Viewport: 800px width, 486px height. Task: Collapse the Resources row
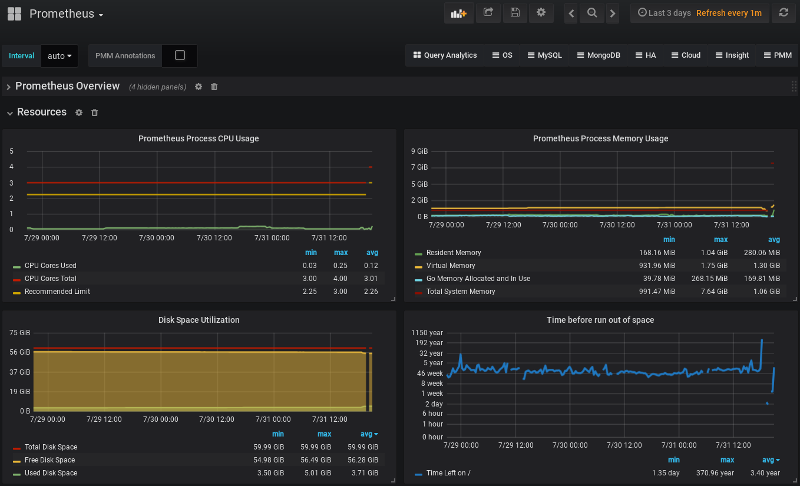(41, 113)
